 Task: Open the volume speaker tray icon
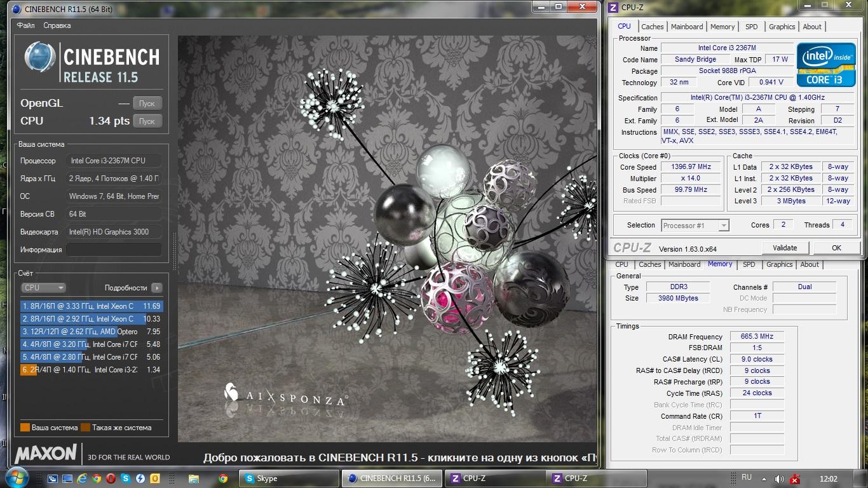click(x=780, y=479)
